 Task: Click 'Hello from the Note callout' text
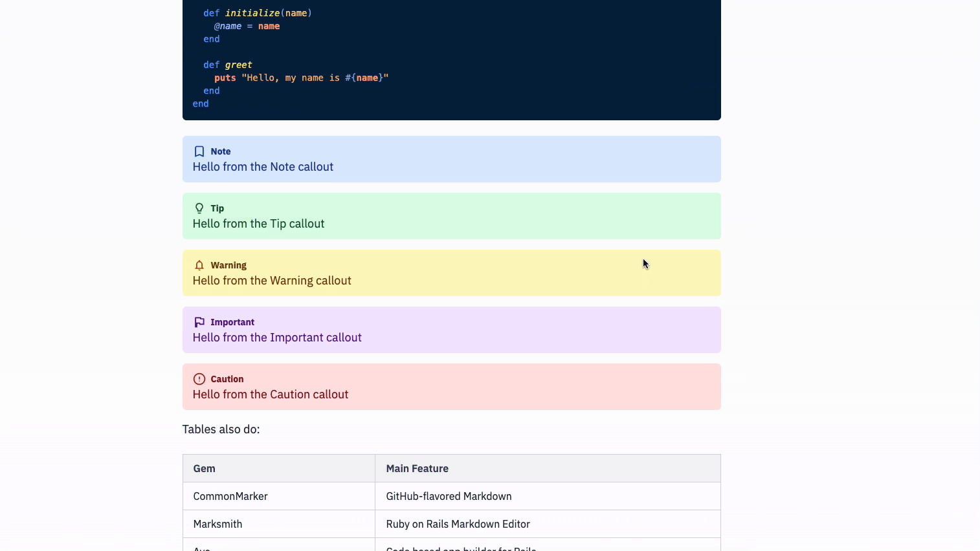[263, 167]
